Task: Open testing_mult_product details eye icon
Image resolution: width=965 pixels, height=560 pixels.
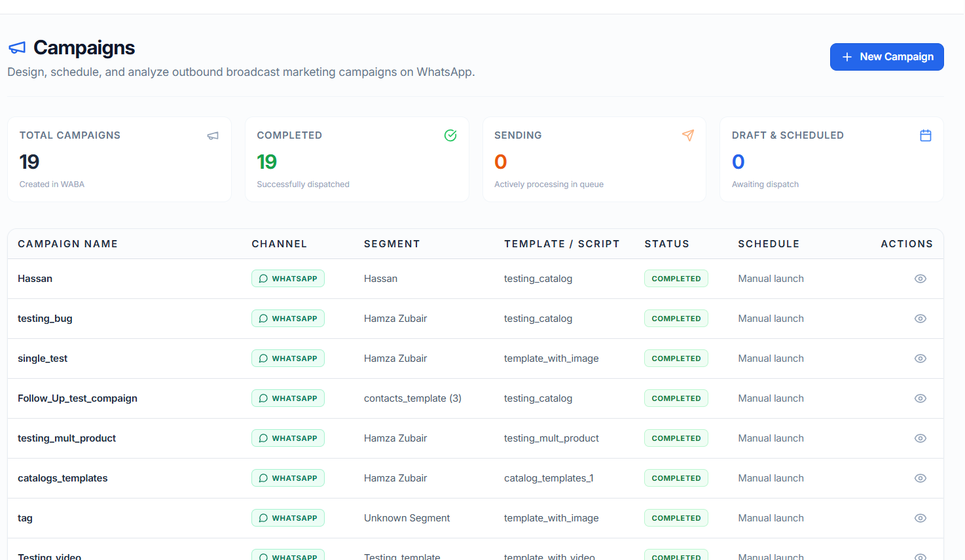Action: click(x=920, y=438)
